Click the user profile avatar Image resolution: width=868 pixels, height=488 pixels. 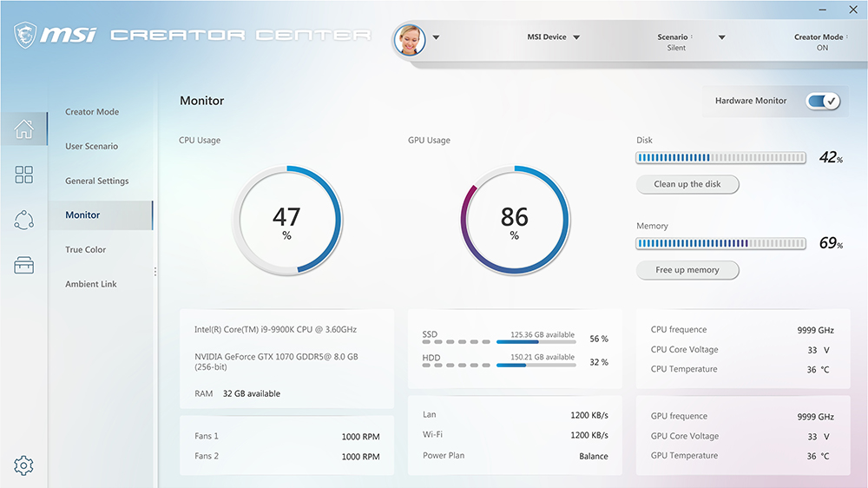coord(410,39)
